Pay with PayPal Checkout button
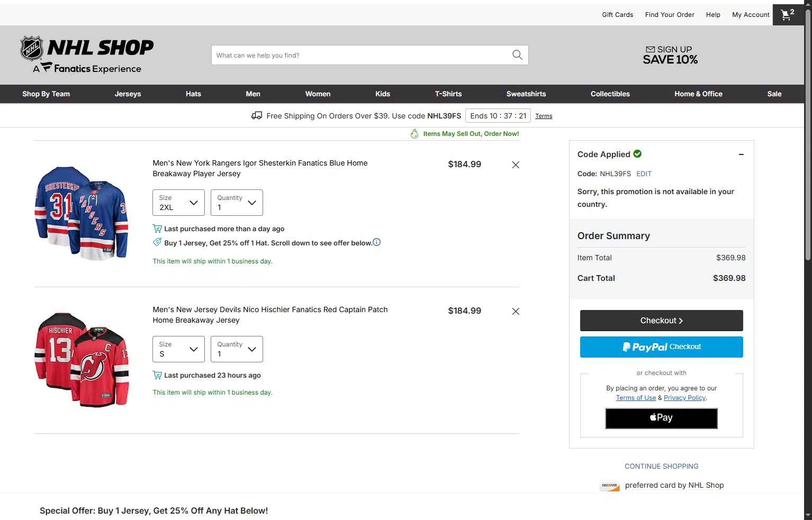 [x=662, y=347]
